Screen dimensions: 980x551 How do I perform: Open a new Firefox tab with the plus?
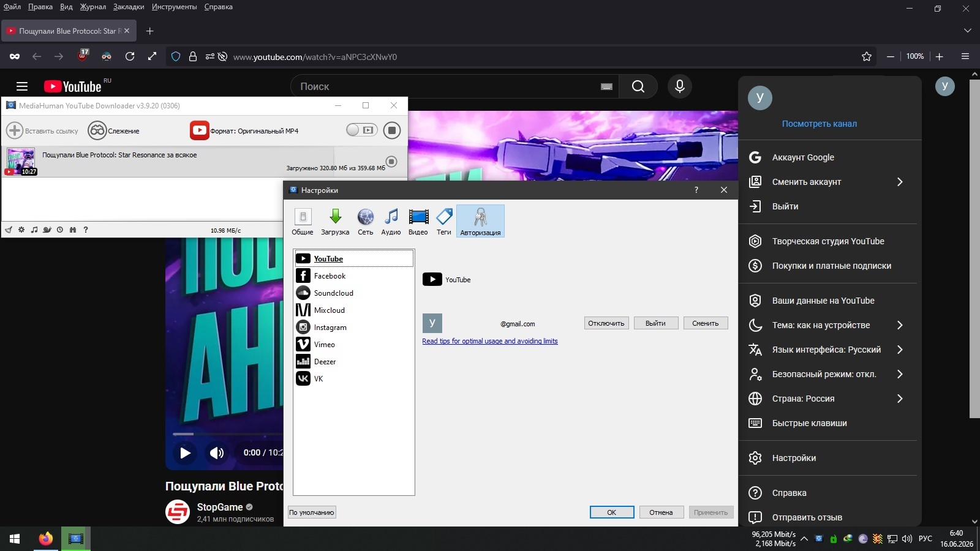pos(150,31)
